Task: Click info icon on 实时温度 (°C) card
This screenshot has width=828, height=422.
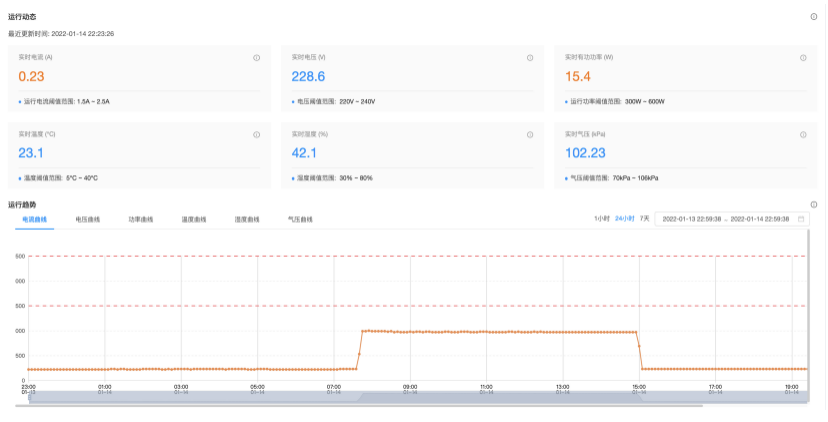Action: point(257,135)
